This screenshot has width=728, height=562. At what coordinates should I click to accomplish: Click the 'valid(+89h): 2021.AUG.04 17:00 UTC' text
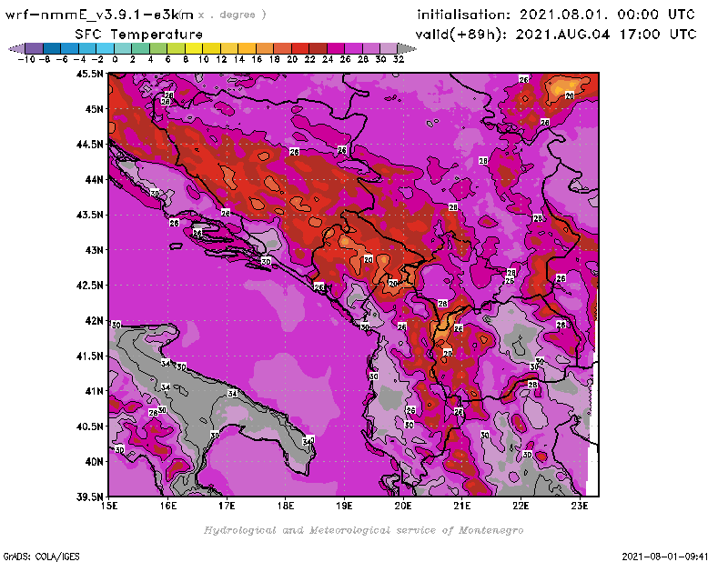556,35
